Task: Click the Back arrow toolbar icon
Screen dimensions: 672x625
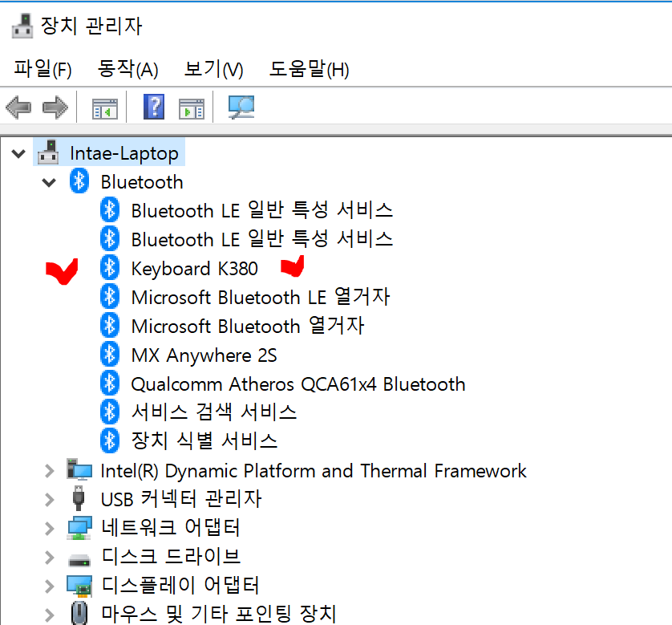Action: coord(18,108)
